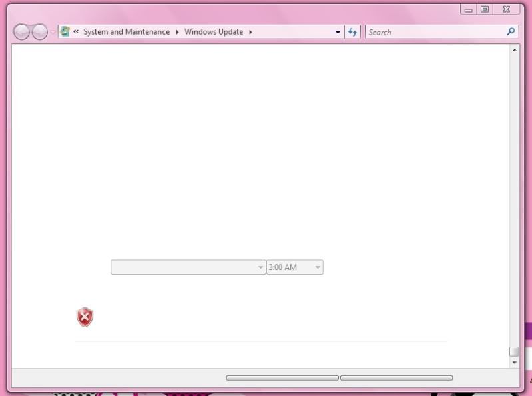Close the Windows Update window
This screenshot has height=396, width=532.
click(x=506, y=9)
